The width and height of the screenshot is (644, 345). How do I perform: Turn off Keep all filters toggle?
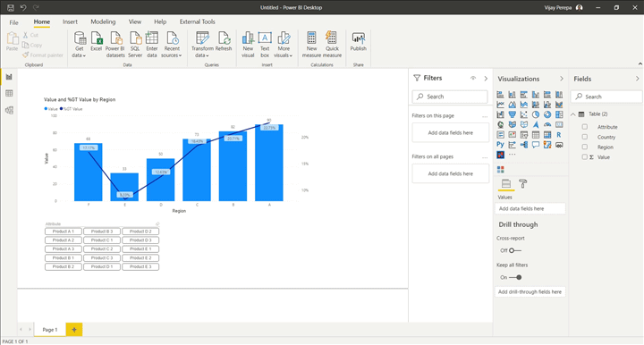[515, 277]
